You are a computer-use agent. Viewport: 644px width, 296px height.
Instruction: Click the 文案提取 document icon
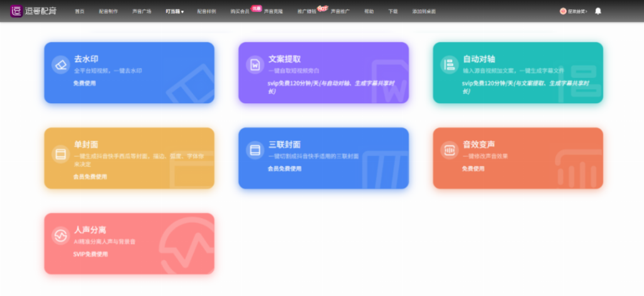pyautogui.click(x=255, y=64)
